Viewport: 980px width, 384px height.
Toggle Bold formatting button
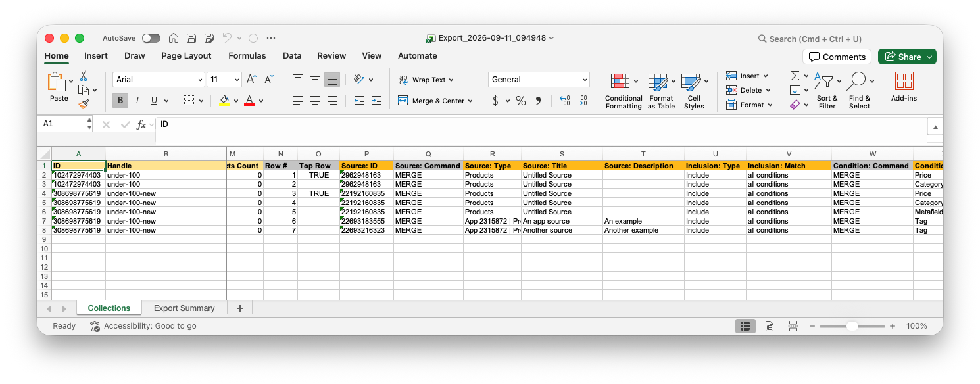tap(120, 101)
